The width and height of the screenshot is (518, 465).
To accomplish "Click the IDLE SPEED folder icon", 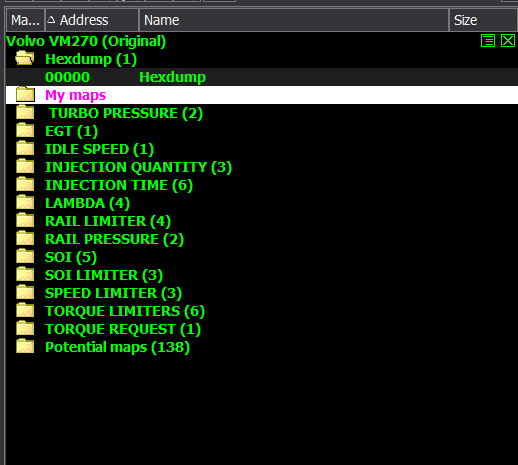I will coord(25,148).
